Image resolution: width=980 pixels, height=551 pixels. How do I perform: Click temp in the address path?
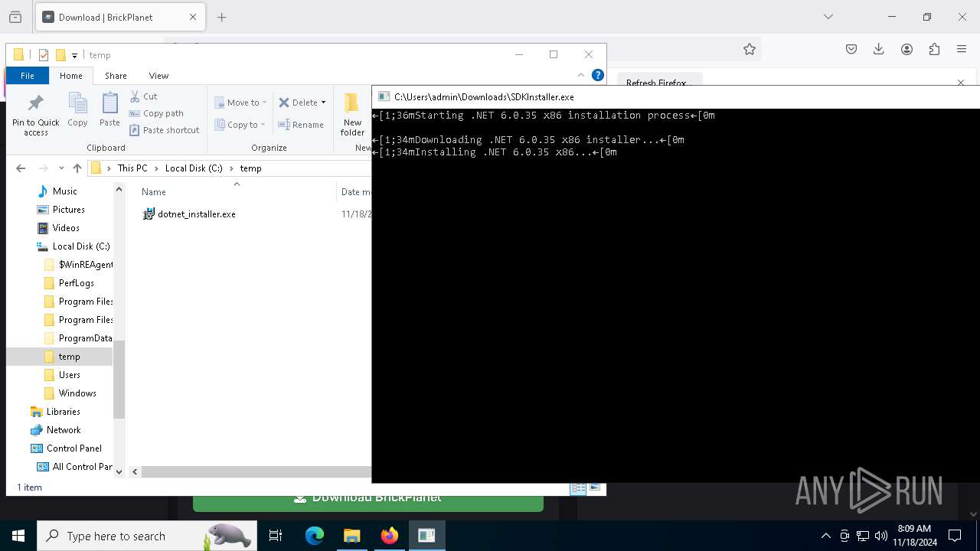click(250, 168)
